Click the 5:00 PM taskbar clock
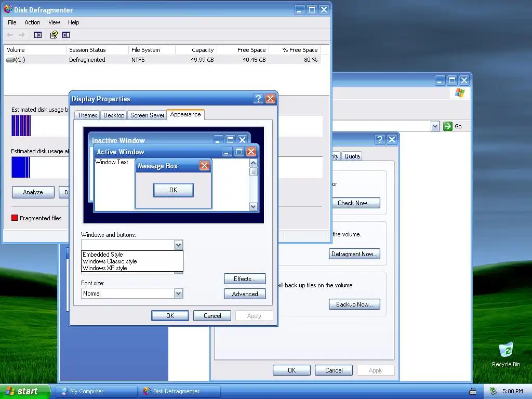The width and height of the screenshot is (532, 399). coord(512,391)
